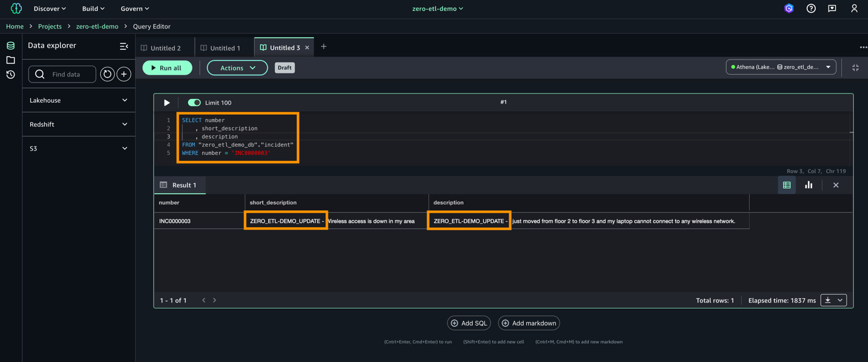Viewport: 868px width, 362px height.
Task: Add a new query tab
Action: pos(324,47)
